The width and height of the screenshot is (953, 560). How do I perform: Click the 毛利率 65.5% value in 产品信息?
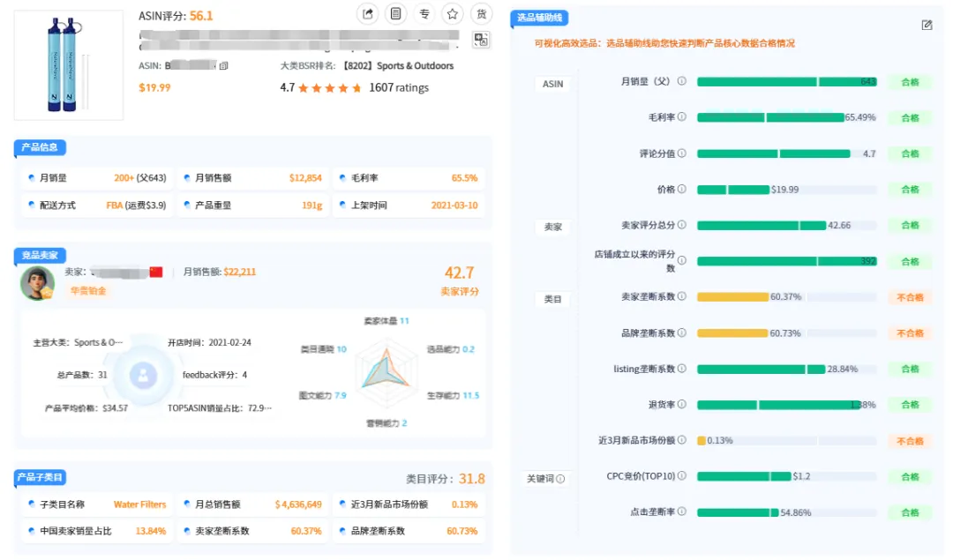coord(464,178)
